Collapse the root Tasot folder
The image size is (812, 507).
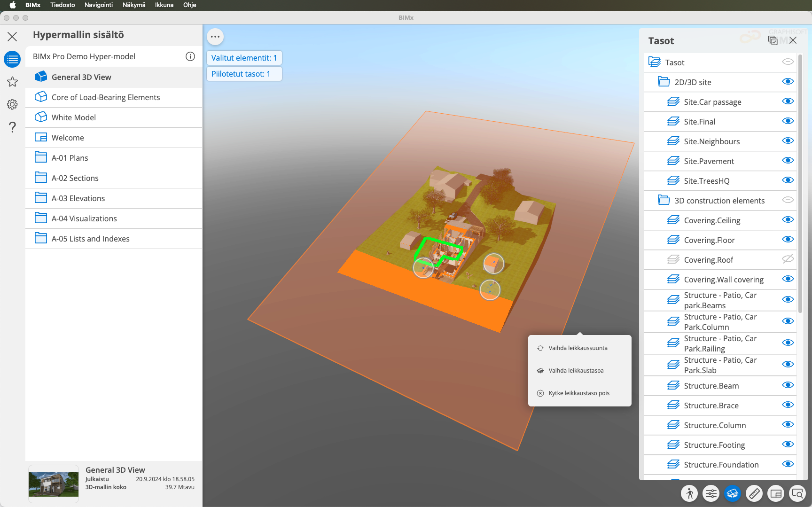tap(655, 62)
